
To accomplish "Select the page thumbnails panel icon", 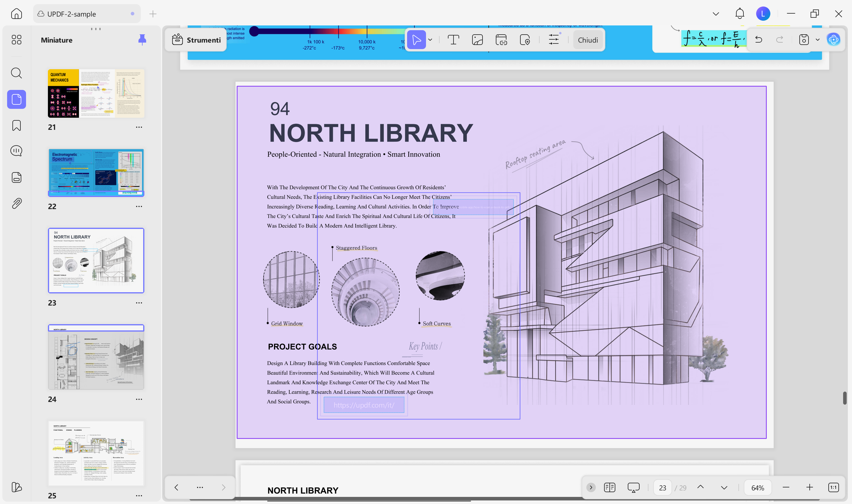I will pos(16,99).
